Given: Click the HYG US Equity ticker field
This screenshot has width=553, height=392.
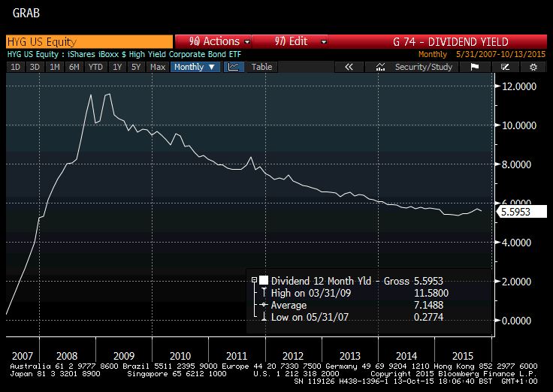Looking at the screenshot, I should (x=89, y=41).
